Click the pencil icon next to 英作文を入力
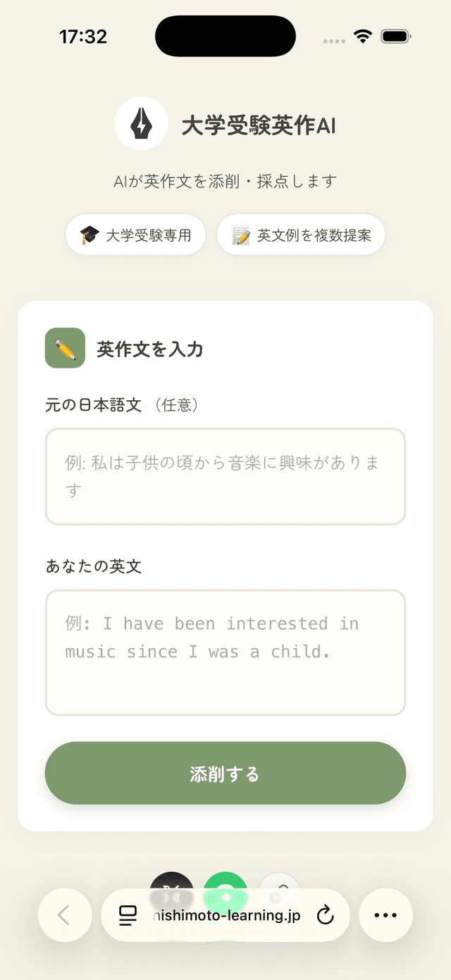This screenshot has height=980, width=451. tap(64, 348)
